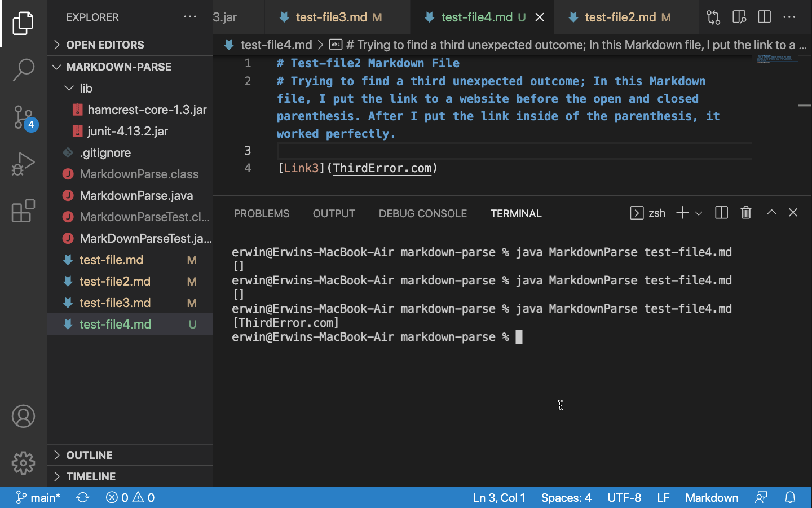
Task: Open test-file2.md in explorer tree
Action: click(130, 281)
